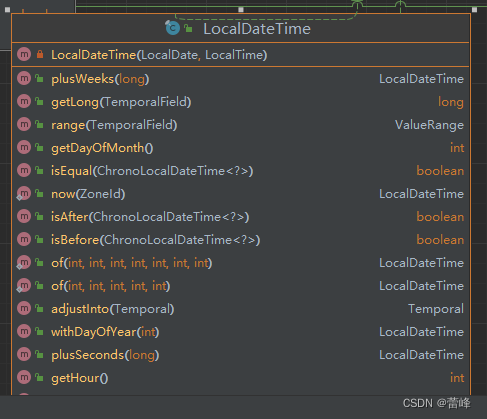Select the withDayOfYear(int) method
Viewport: 487px width, 419px height.
tap(105, 332)
